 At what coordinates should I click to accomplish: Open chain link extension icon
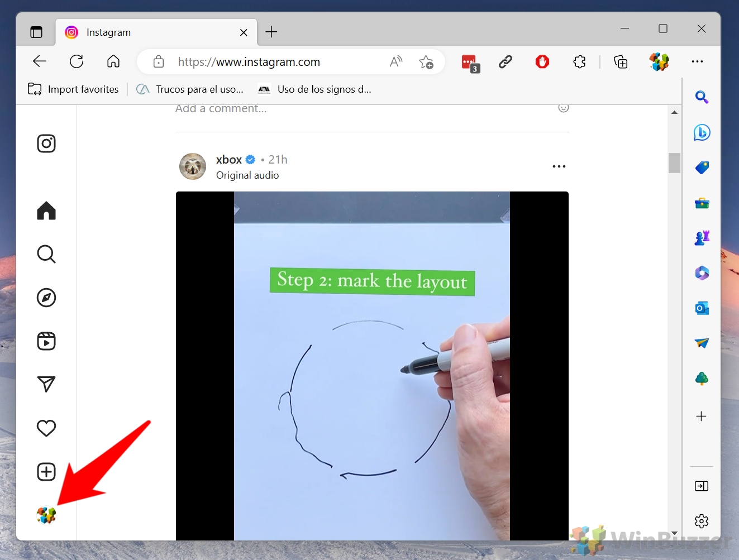point(506,61)
